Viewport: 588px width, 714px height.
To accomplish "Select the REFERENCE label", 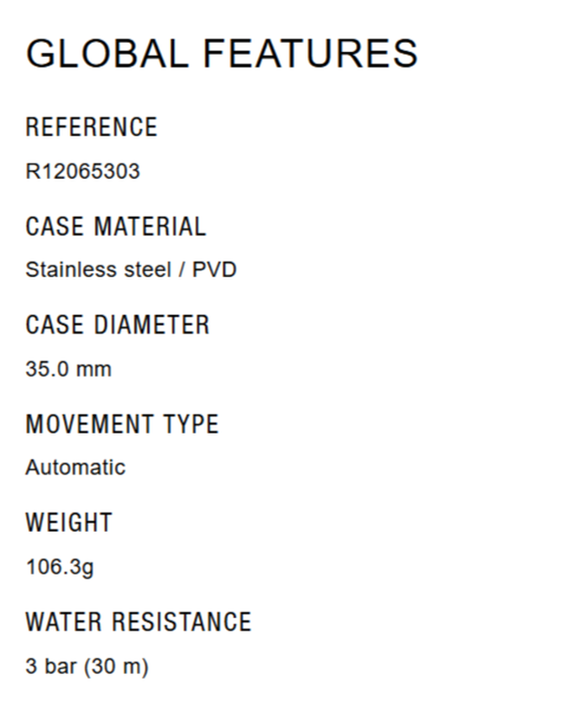I will (x=92, y=128).
